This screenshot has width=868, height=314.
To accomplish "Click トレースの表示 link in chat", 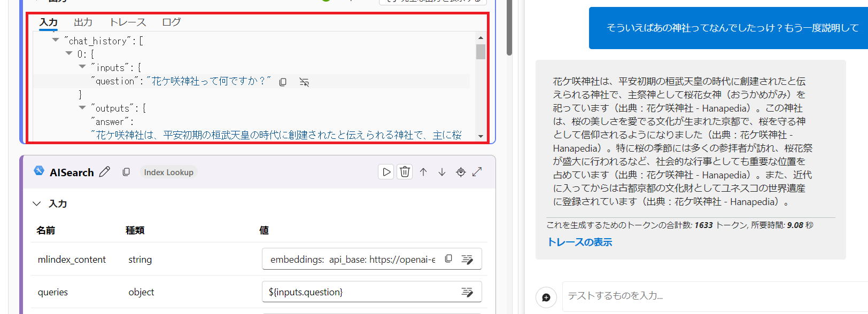I will tap(580, 242).
